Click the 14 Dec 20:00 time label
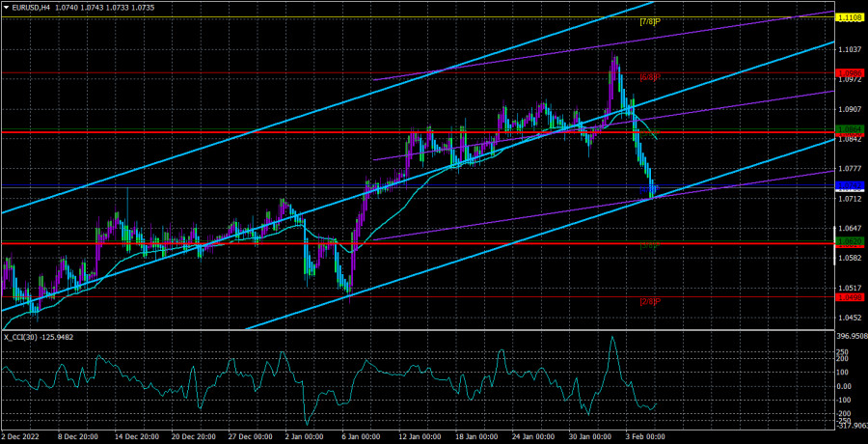Screen dimensions: 868x444 point(136,437)
